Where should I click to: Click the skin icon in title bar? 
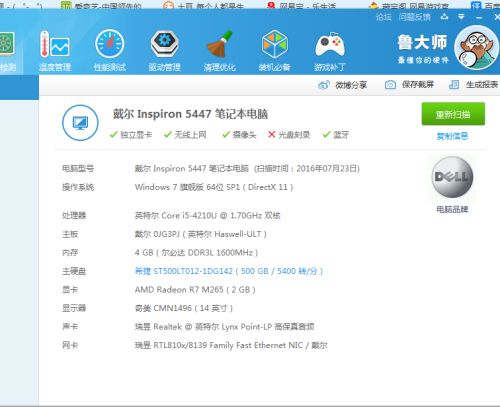coord(444,17)
